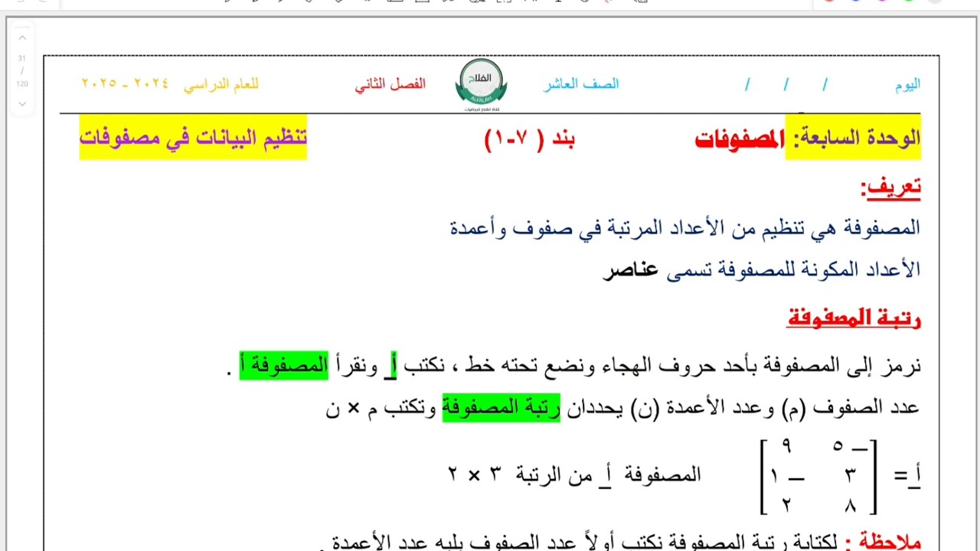Click the matrix order '٣ × ٢'

475,474
